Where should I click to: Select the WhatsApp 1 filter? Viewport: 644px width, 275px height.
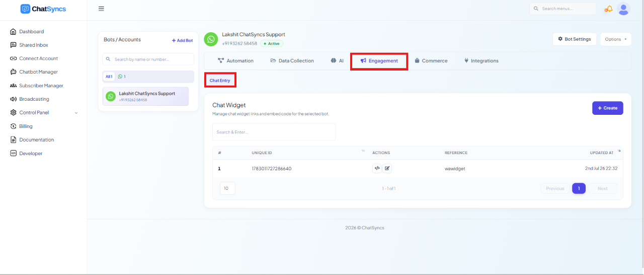pos(122,77)
